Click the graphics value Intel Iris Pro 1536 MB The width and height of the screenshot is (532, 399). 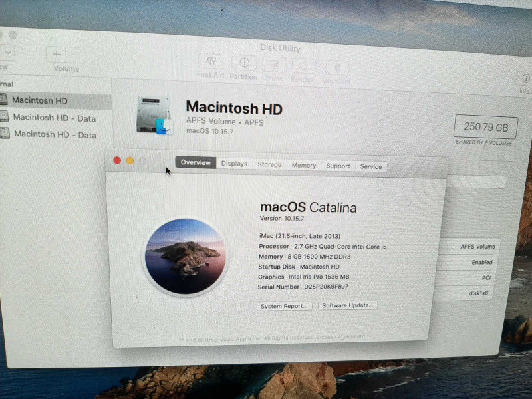tap(319, 277)
